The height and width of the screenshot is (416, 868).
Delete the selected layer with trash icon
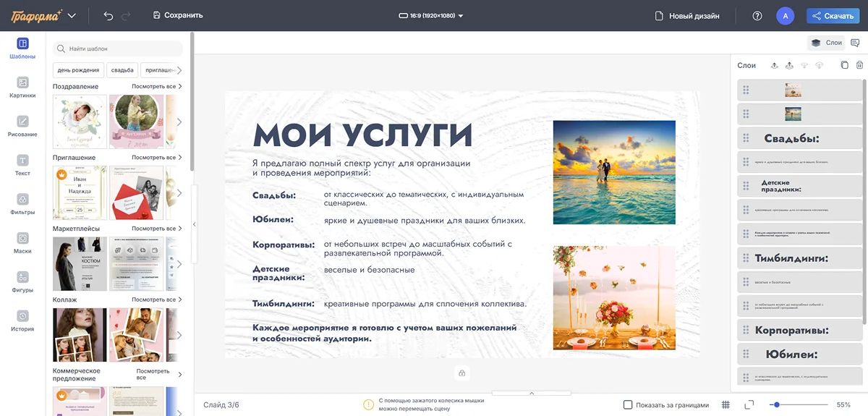pyautogui.click(x=859, y=65)
